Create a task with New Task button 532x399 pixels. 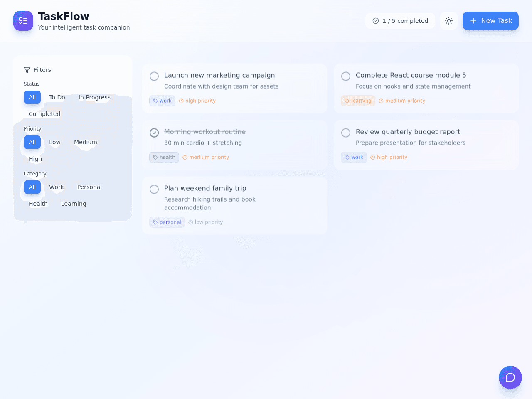[490, 21]
